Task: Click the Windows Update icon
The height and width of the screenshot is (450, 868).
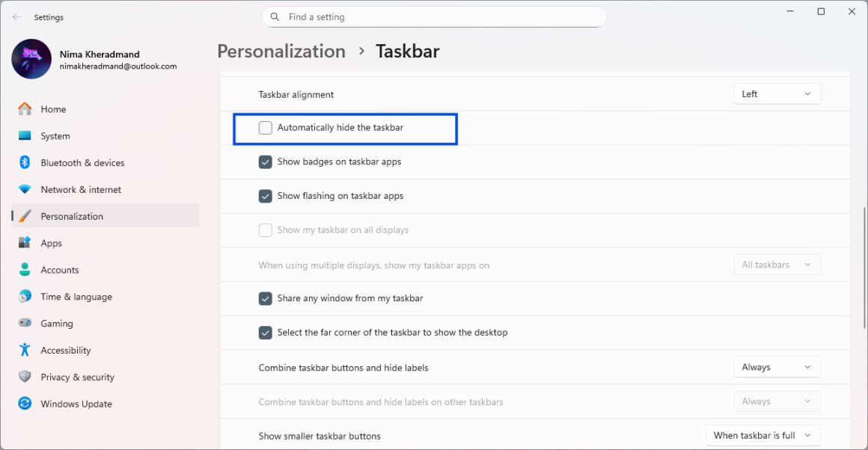Action: 25,404
